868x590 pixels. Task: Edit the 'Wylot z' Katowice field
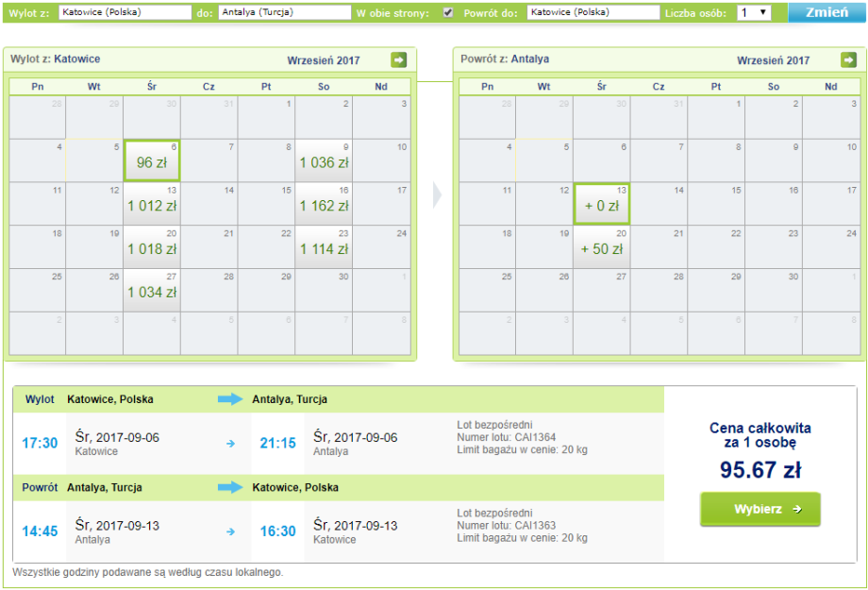pos(125,13)
